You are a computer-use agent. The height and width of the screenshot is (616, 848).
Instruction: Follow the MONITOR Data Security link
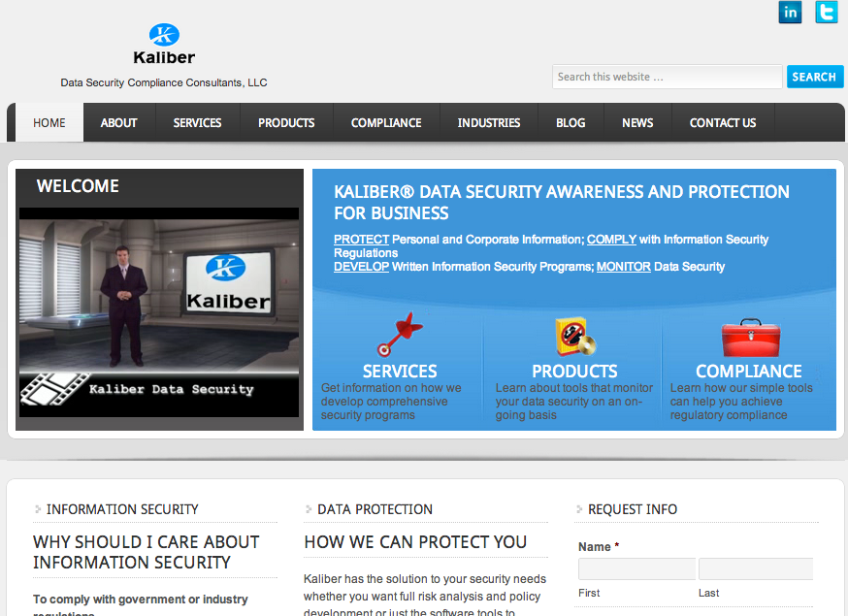coord(624,267)
